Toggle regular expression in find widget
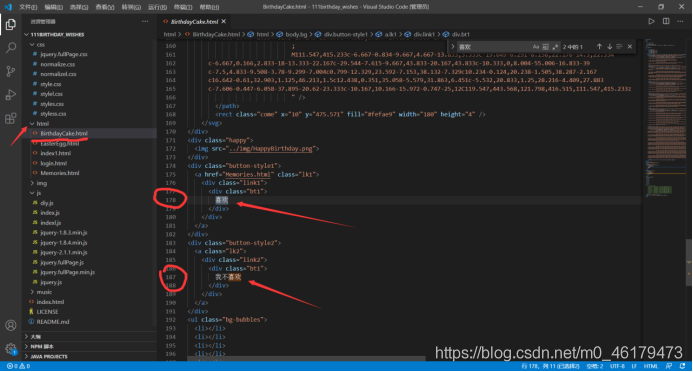 click(555, 46)
